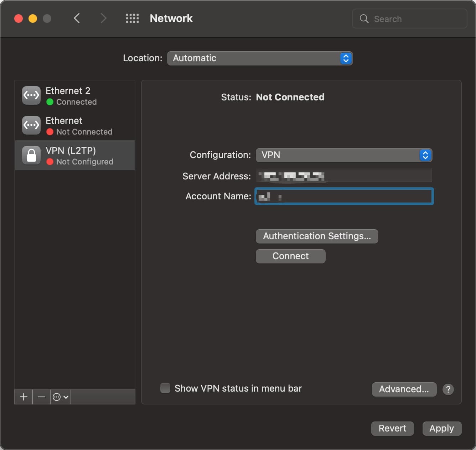The width and height of the screenshot is (476, 450).
Task: Click inside the Account Name field
Action: click(343, 196)
